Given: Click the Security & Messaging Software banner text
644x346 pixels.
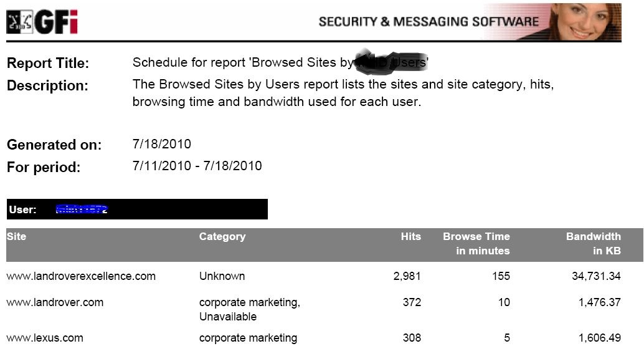Looking at the screenshot, I should pyautogui.click(x=429, y=22).
